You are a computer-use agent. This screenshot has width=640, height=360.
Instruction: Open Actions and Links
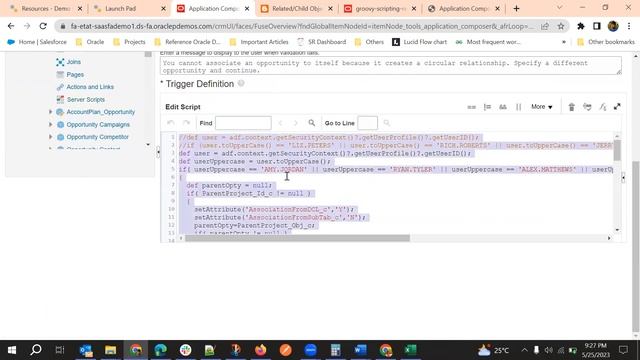coord(90,87)
